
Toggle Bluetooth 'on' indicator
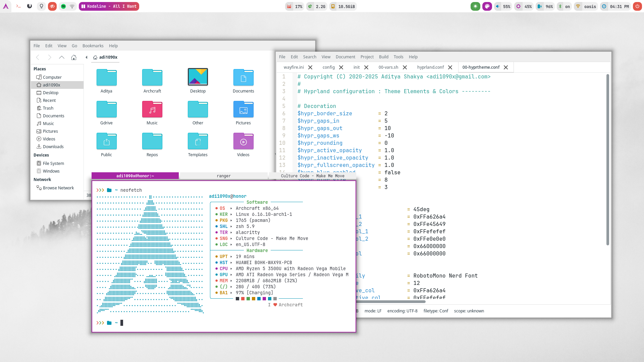[564, 6]
